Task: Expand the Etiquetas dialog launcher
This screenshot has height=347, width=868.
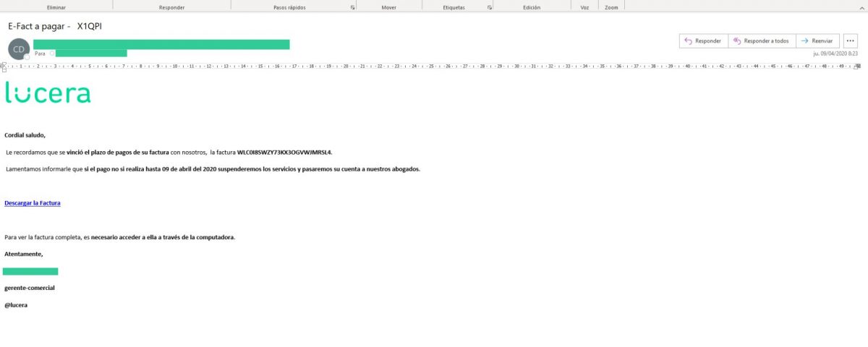Action: (x=490, y=7)
